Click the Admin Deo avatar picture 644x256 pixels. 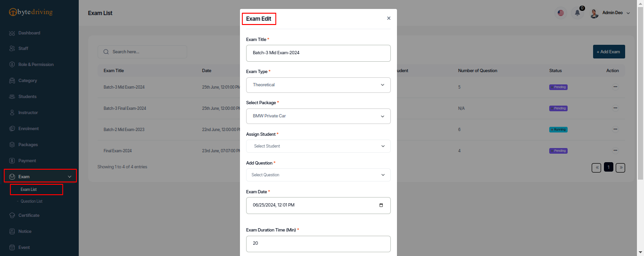594,13
